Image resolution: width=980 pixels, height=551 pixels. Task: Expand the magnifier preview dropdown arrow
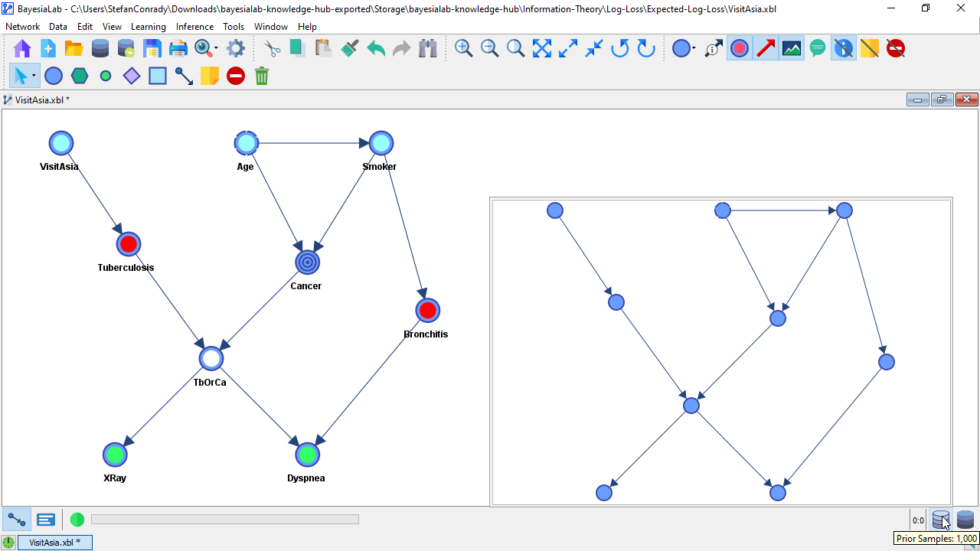coord(217,49)
